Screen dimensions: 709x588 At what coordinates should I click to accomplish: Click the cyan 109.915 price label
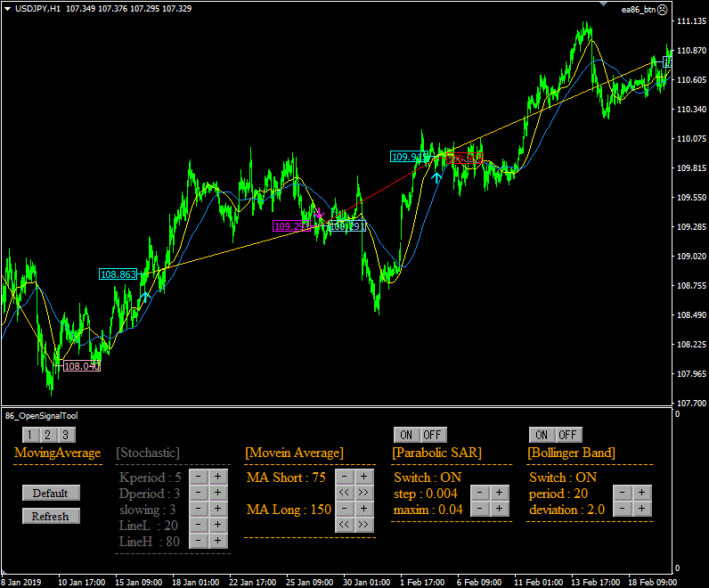click(x=409, y=157)
